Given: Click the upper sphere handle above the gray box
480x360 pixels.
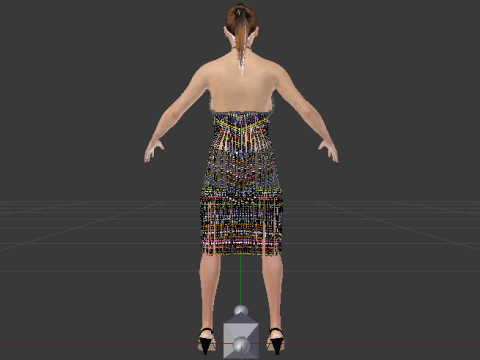Looking at the screenshot, I should 241,311.
